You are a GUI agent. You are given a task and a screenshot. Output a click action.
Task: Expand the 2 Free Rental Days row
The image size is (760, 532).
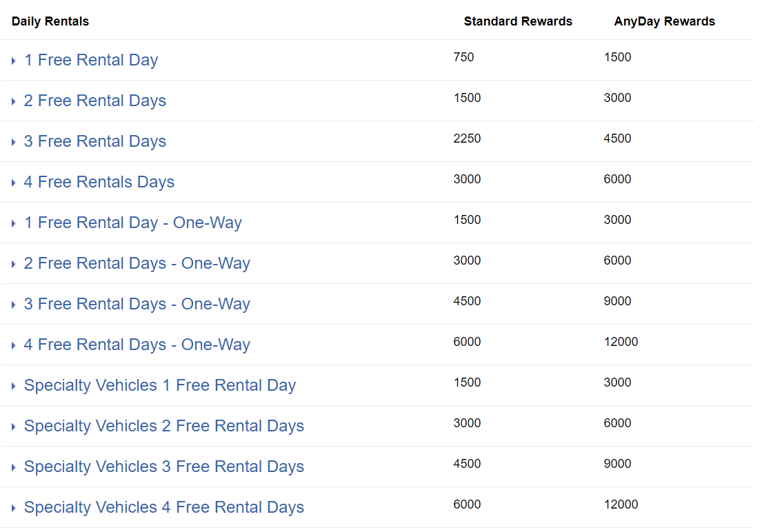coord(12,101)
